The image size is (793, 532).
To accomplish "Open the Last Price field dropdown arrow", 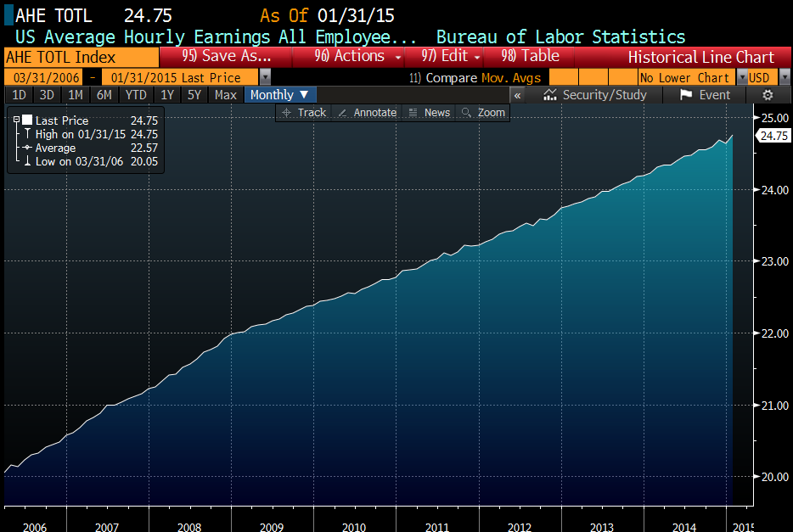I will [265, 77].
